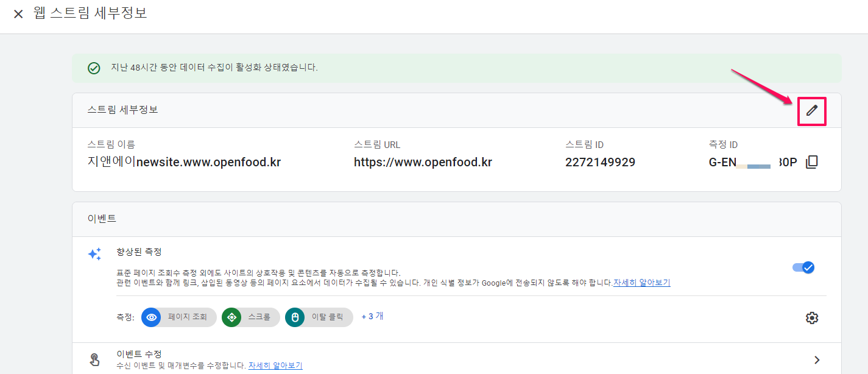Select the 이탈 클릭 measurement chip
868x374 pixels.
tap(319, 317)
